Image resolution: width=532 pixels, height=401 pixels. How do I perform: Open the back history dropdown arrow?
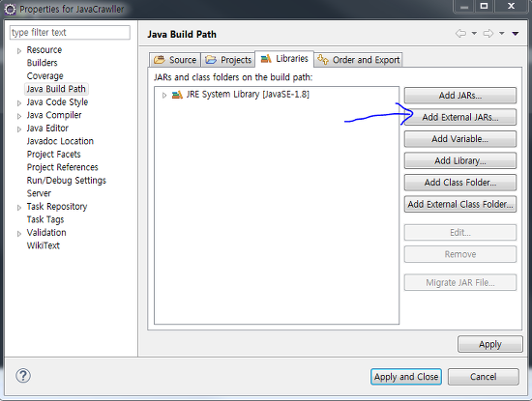pos(474,33)
